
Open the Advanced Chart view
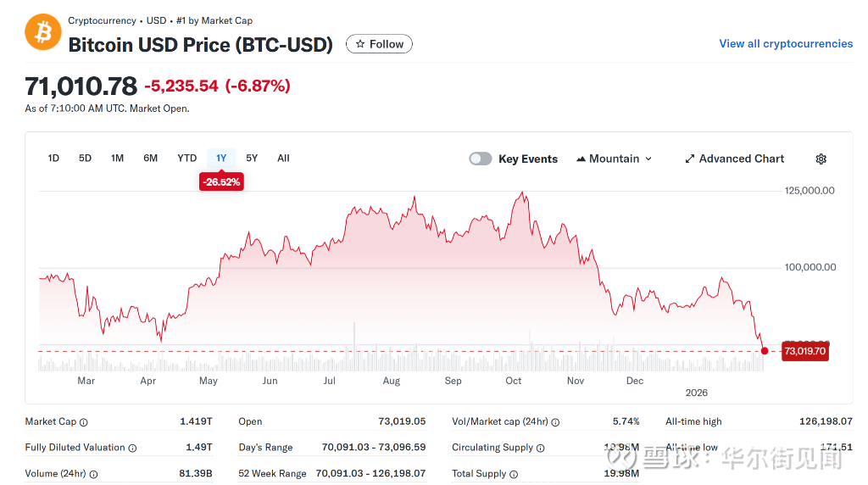tap(734, 159)
